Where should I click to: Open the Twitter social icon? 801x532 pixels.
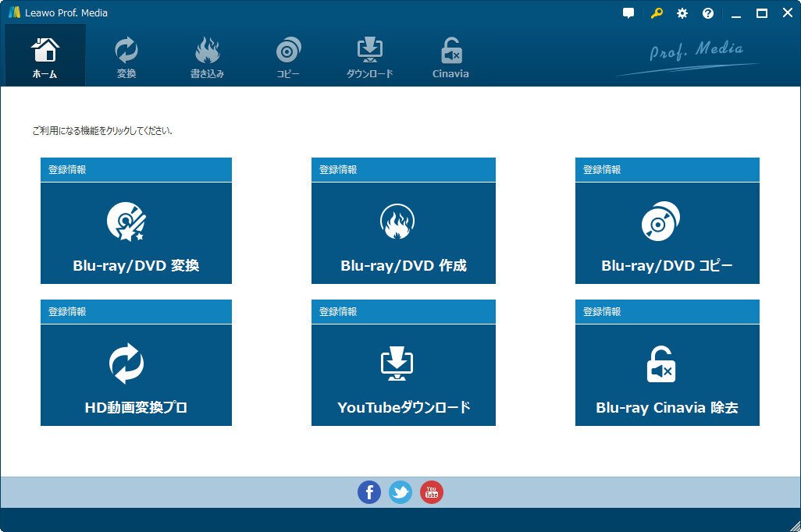tap(400, 492)
